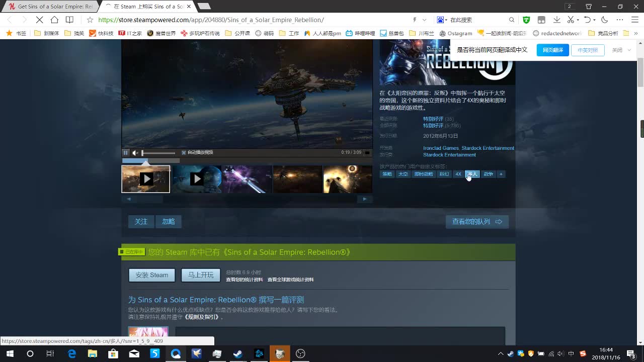Open the 太空 tag
Image resolution: width=644 pixels, height=362 pixels.
(403, 174)
